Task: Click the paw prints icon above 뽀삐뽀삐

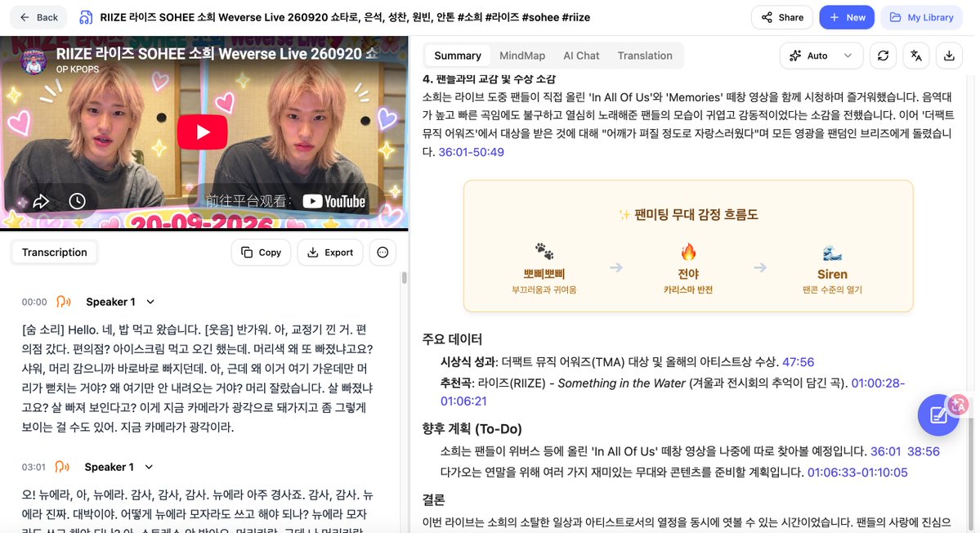Action: point(544,251)
